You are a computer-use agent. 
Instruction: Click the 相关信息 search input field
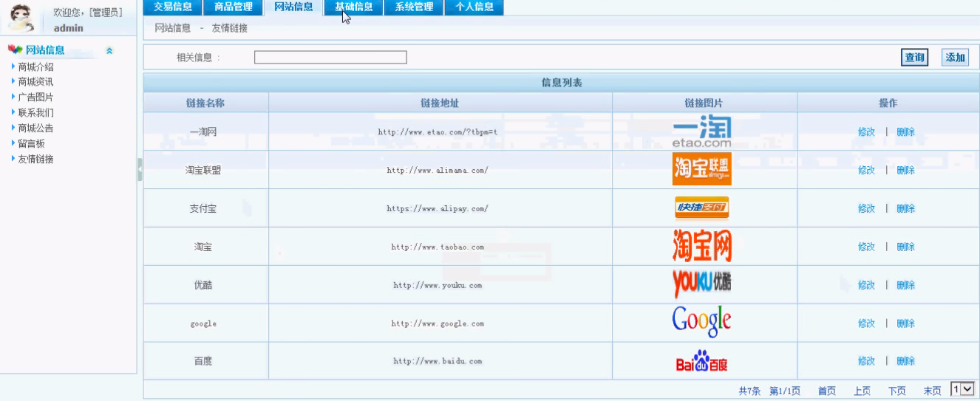[x=330, y=58]
